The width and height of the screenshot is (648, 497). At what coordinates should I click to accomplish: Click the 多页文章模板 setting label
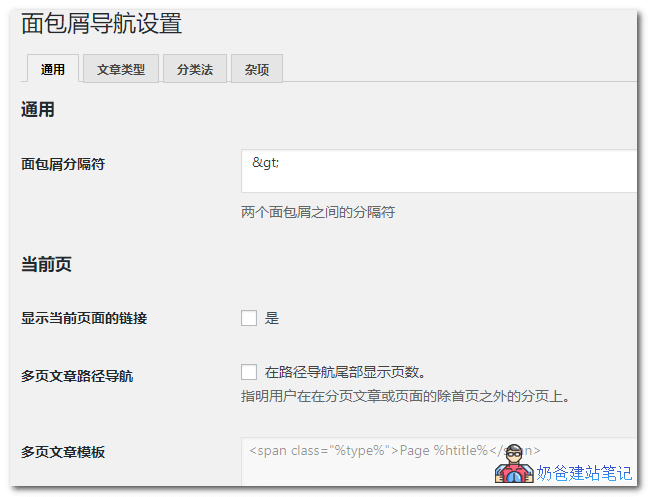point(63,452)
